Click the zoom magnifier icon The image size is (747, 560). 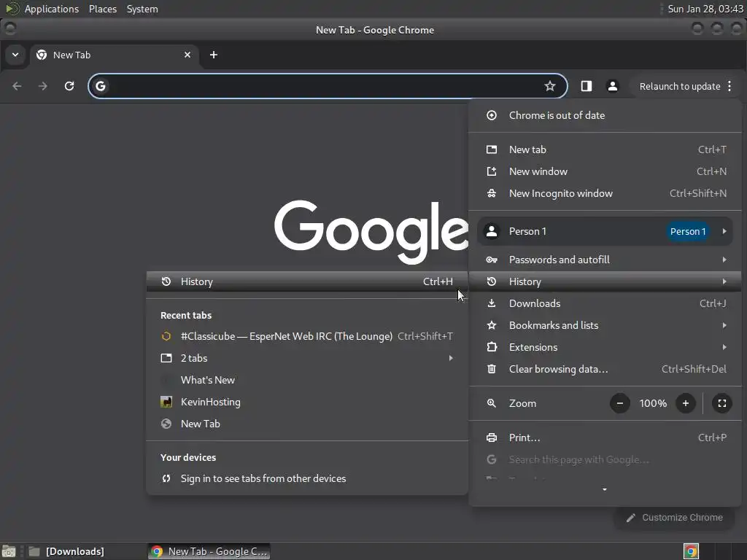(x=491, y=403)
